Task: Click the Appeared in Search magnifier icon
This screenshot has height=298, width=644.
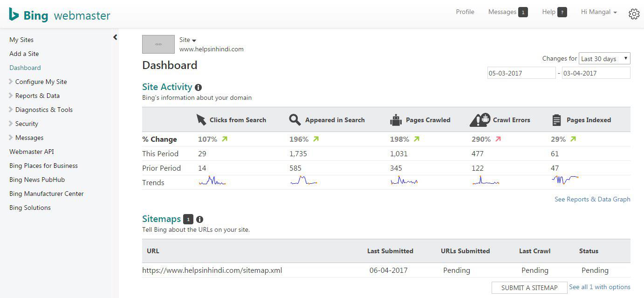Action: 295,120
